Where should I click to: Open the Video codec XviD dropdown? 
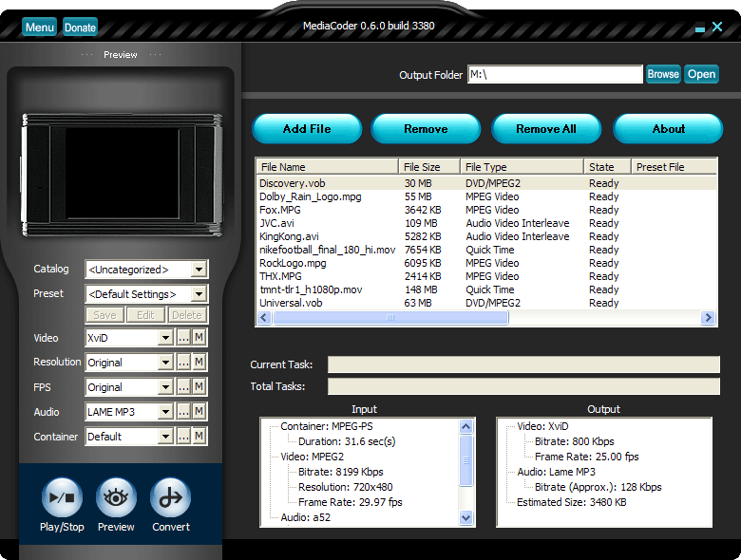(165, 338)
